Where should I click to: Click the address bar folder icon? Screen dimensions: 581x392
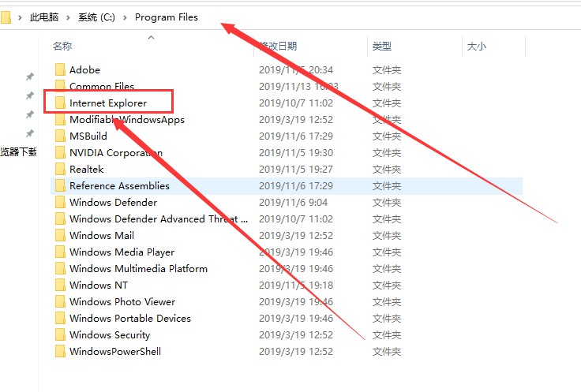coord(6,17)
